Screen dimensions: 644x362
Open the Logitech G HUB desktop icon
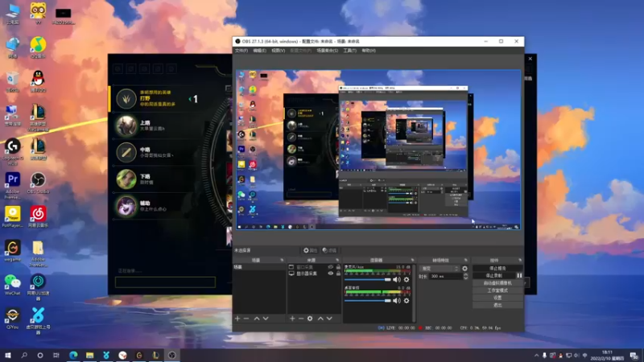[12, 151]
